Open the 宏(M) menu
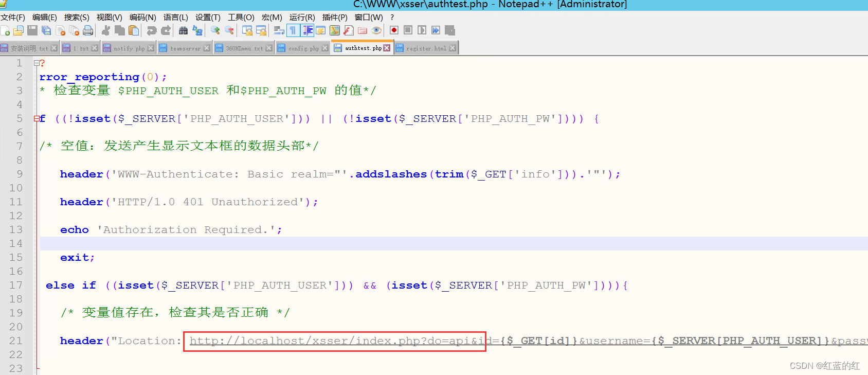Screen dimensions: 868x375 [x=272, y=17]
